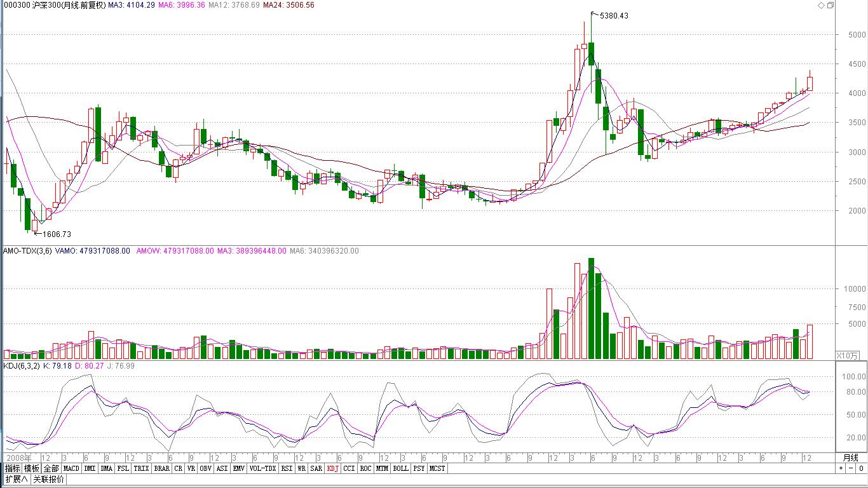
Task: Click the KDJ(6,3,2) indicator title
Action: (22, 366)
